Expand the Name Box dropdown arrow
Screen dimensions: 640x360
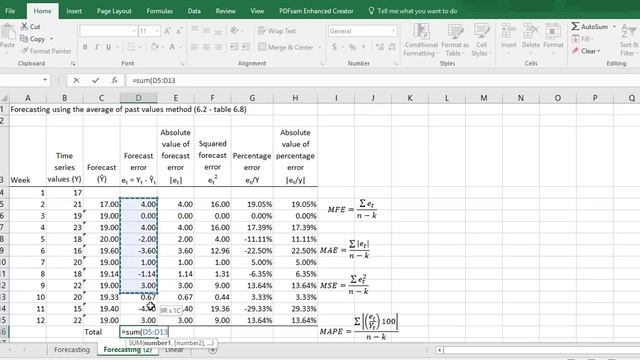tap(45, 80)
